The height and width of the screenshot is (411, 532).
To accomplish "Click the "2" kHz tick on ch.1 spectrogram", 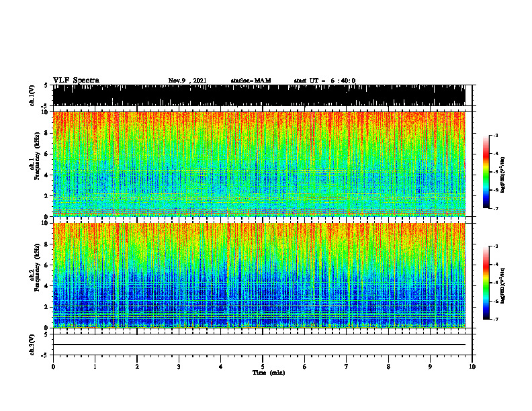I will [46, 195].
